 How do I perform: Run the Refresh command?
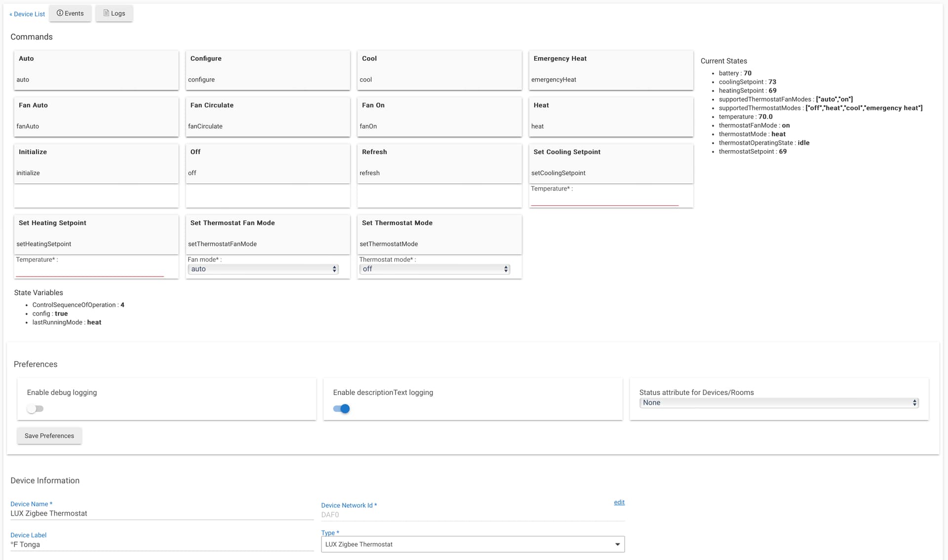[439, 163]
